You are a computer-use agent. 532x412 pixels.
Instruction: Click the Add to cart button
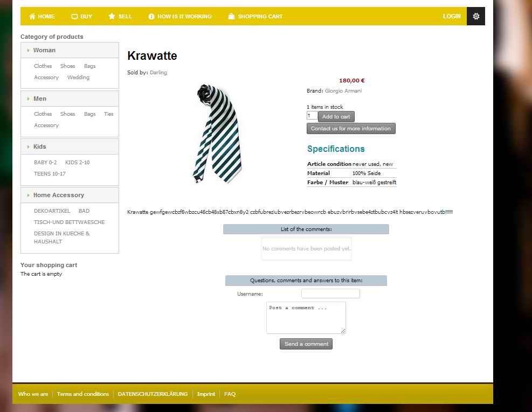(336, 117)
